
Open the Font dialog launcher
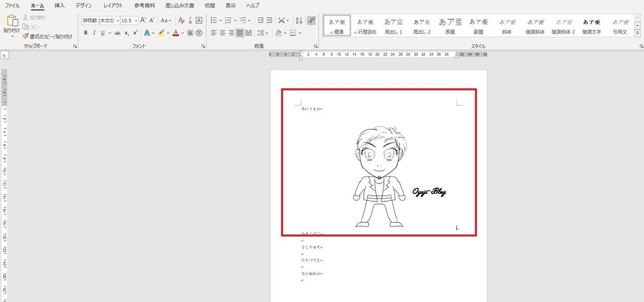pos(203,47)
